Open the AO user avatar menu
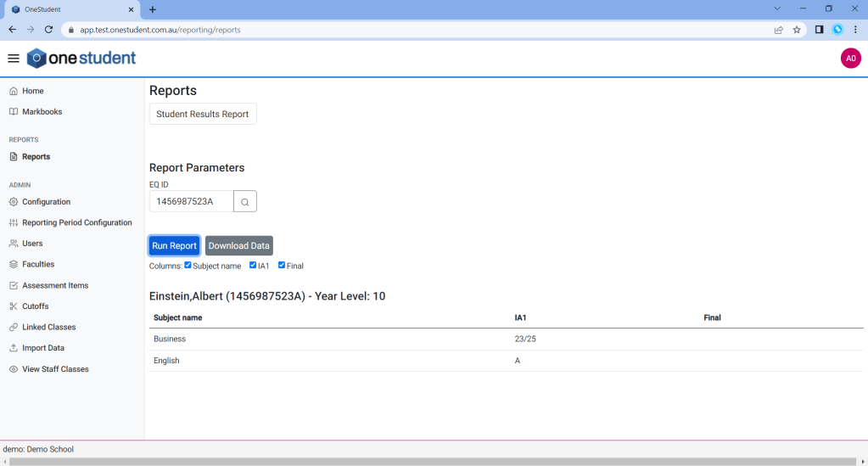868x466 pixels. click(850, 59)
